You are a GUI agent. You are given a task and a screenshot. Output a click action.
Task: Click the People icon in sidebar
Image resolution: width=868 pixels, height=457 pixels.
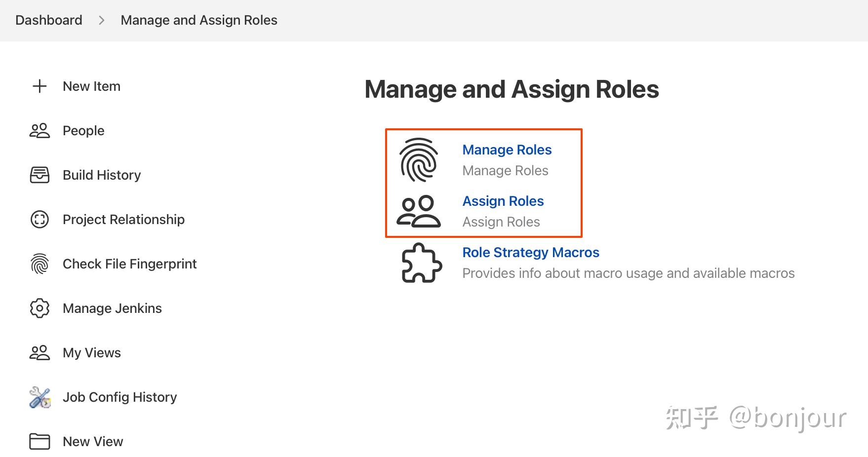click(39, 131)
